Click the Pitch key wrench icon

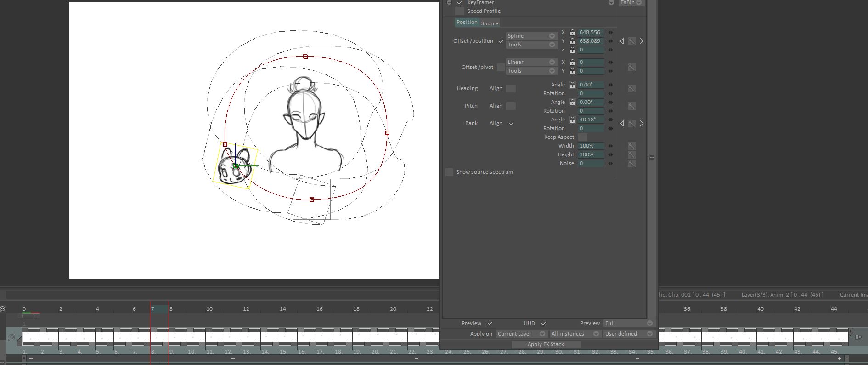coord(631,106)
